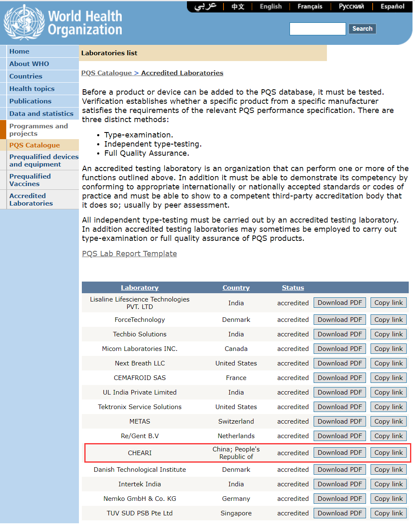Viewport: 415px width, 532px height.
Task: Open About WHO in sidebar
Action: click(29, 64)
